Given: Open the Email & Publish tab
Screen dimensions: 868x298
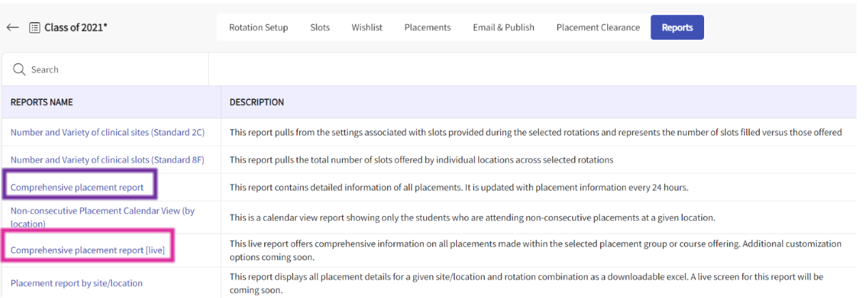Looking at the screenshot, I should [503, 28].
